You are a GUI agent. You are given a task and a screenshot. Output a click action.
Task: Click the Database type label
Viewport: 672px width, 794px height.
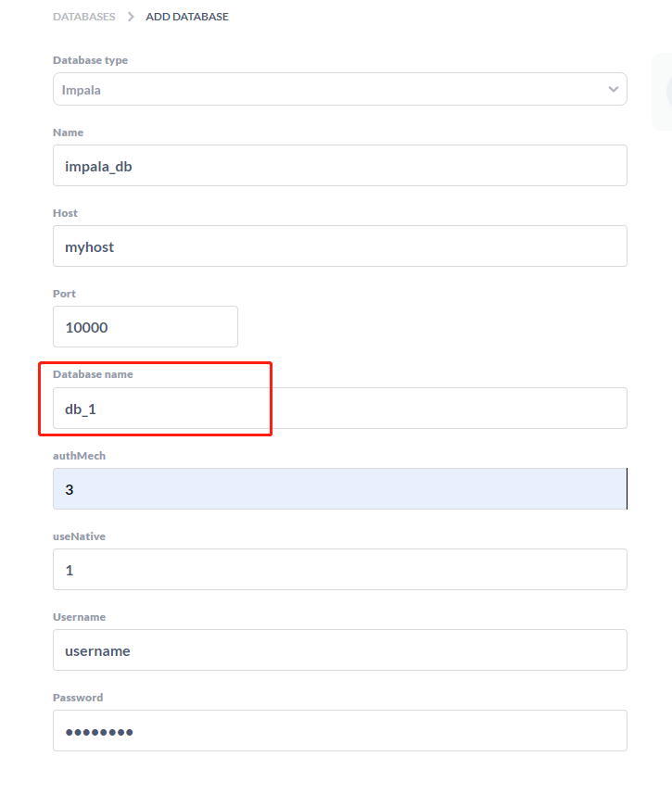90,59
